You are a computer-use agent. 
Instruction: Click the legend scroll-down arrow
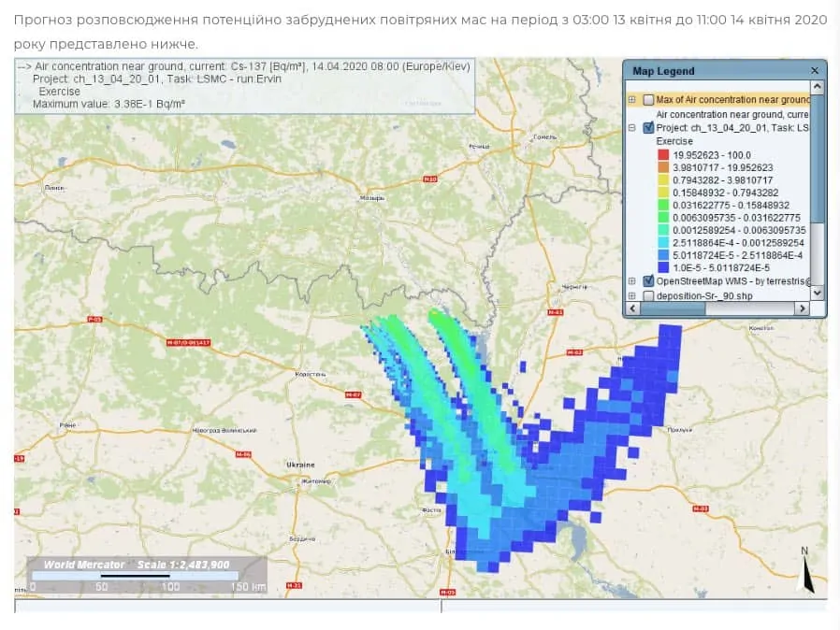(x=817, y=293)
